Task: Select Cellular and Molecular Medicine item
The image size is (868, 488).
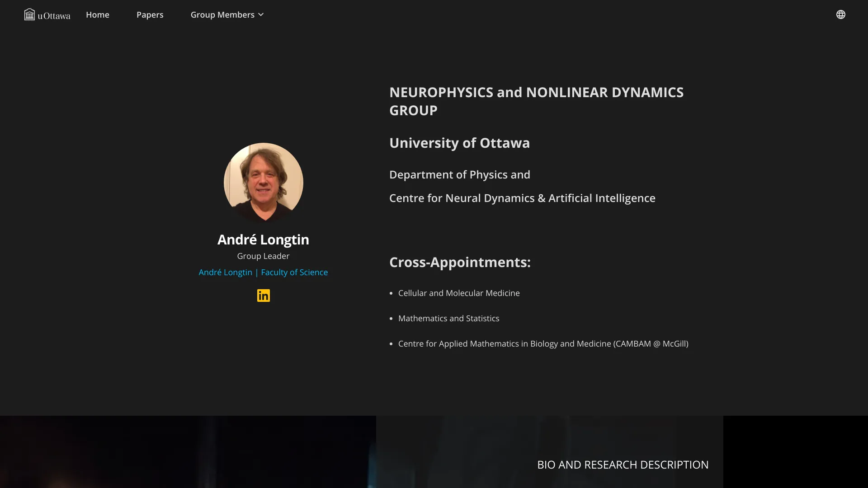Action: [459, 293]
